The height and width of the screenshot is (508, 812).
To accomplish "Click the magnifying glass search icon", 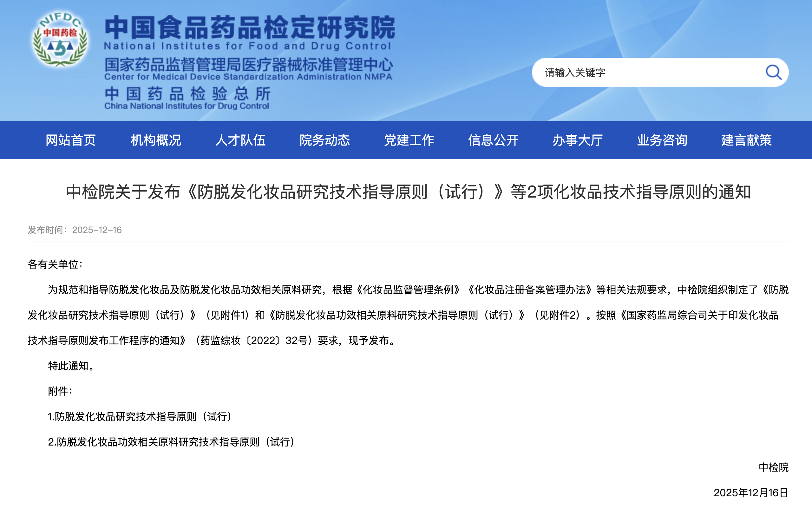I will point(773,72).
